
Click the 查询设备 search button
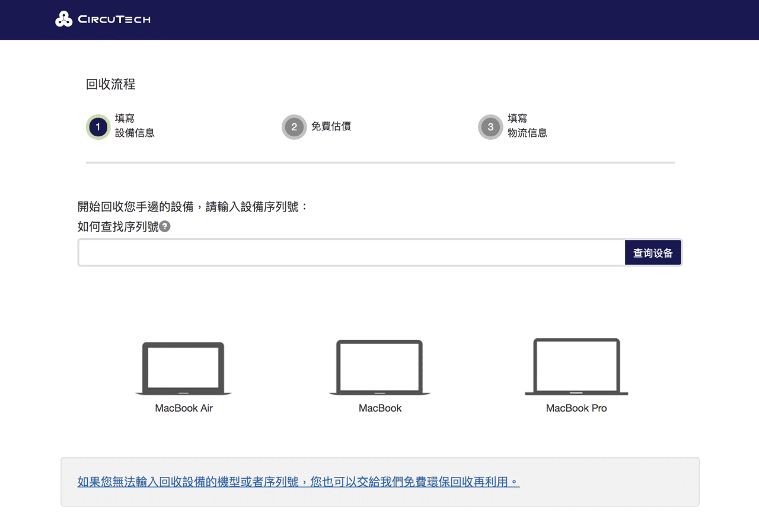point(653,253)
